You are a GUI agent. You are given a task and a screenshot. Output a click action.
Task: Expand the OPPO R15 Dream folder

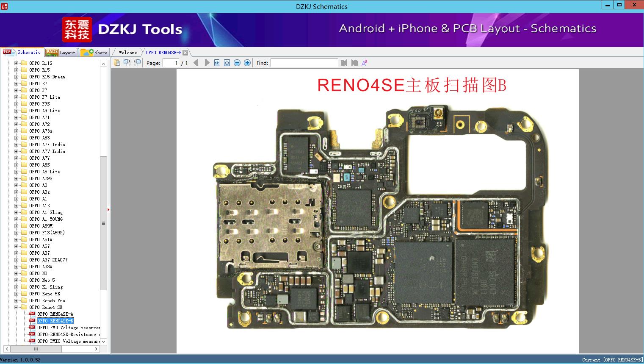[x=16, y=77]
